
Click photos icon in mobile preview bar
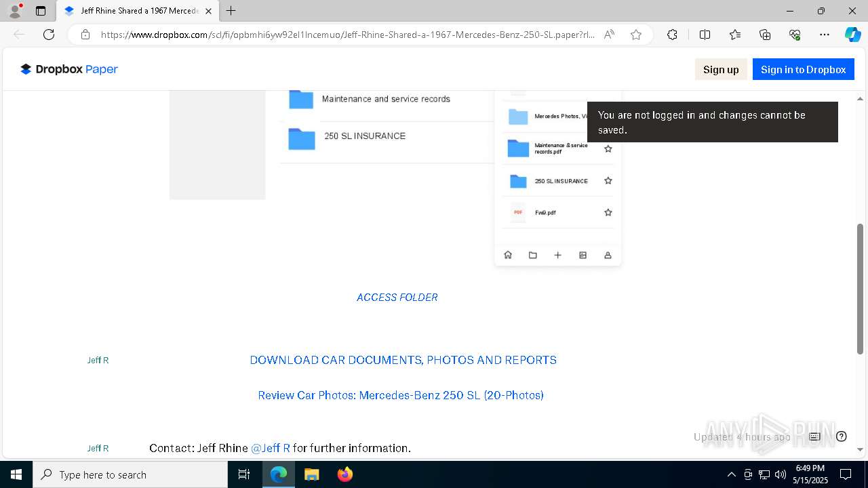click(583, 255)
